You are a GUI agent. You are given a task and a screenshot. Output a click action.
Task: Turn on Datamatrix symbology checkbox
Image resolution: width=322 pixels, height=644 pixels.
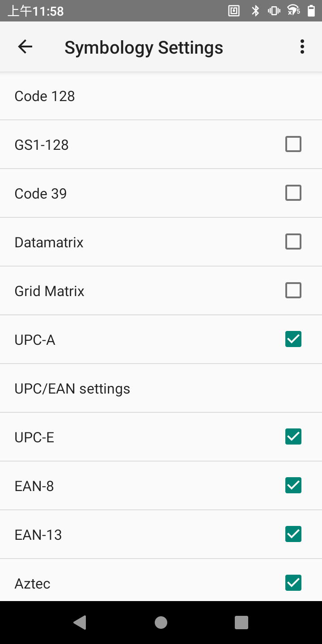293,242
